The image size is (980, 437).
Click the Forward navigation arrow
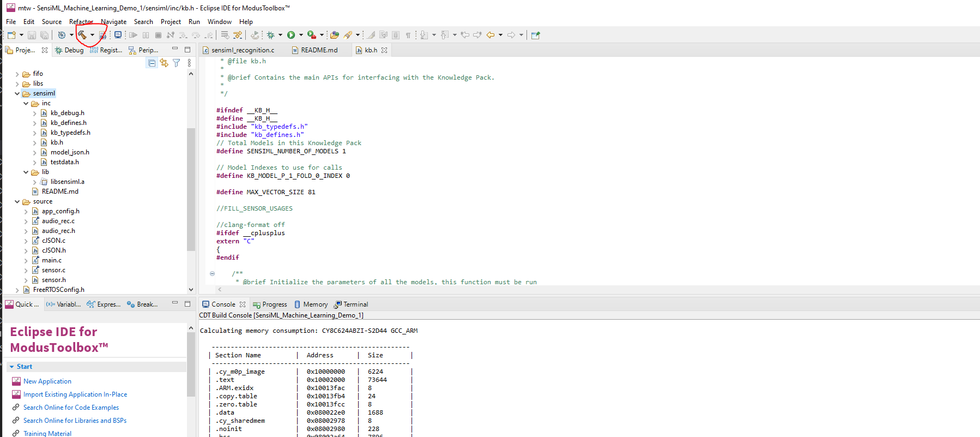coord(511,35)
